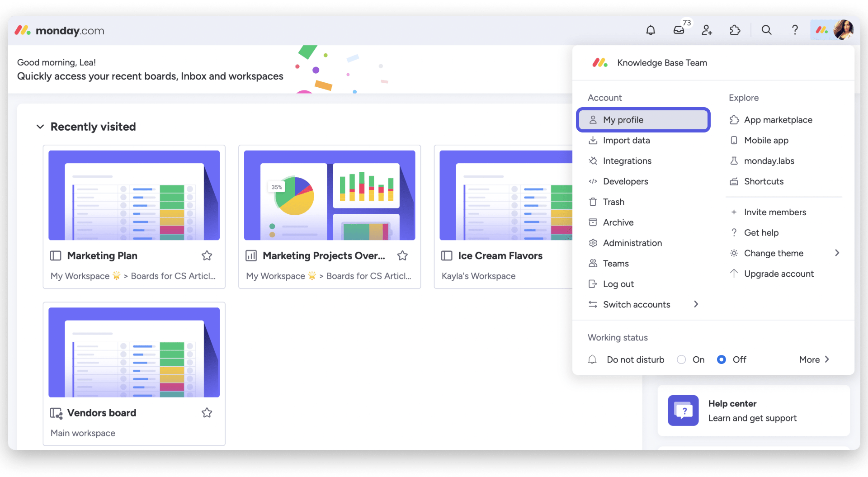
Task: Collapse the Recently visited section
Action: click(40, 127)
